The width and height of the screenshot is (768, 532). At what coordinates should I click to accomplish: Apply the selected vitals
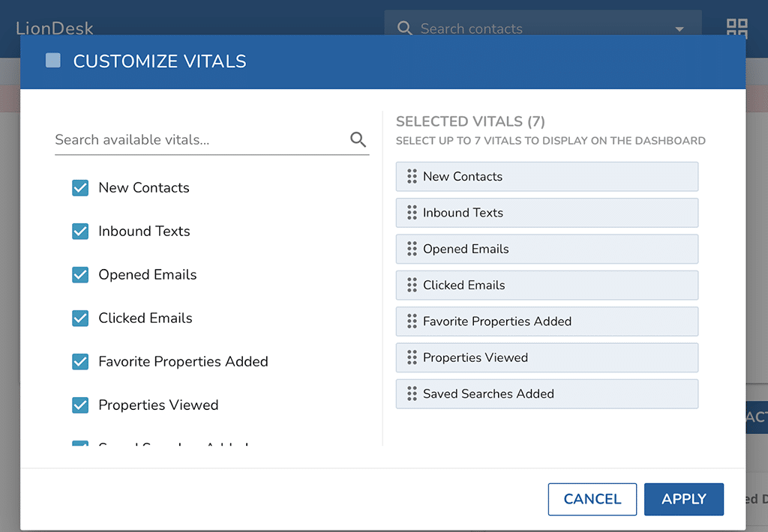tap(684, 499)
